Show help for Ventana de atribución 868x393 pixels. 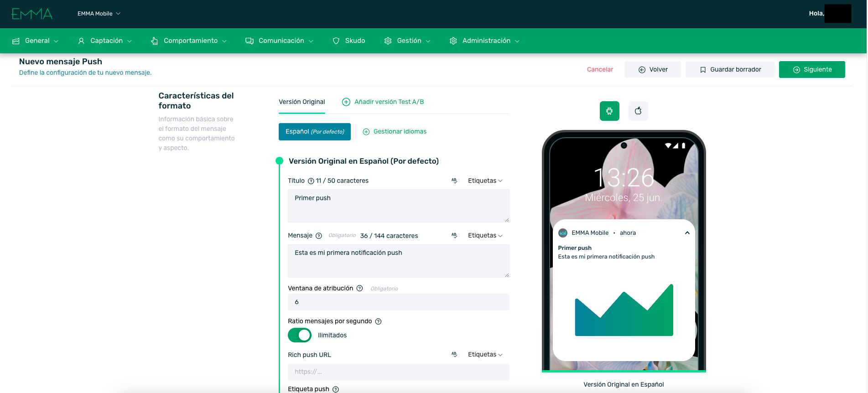[359, 288]
